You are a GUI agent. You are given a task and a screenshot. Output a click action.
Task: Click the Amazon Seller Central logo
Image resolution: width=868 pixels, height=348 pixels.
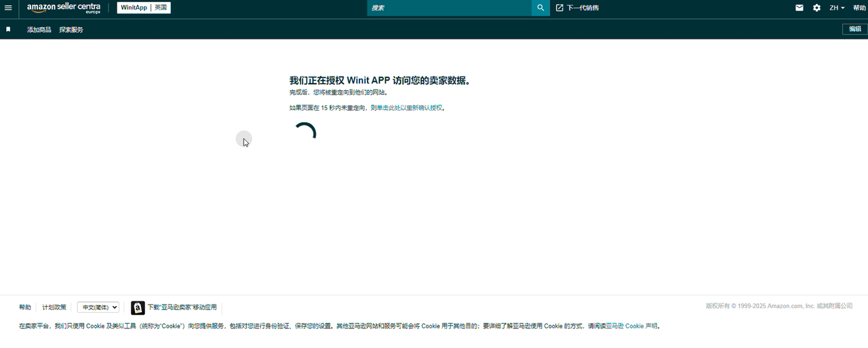64,8
